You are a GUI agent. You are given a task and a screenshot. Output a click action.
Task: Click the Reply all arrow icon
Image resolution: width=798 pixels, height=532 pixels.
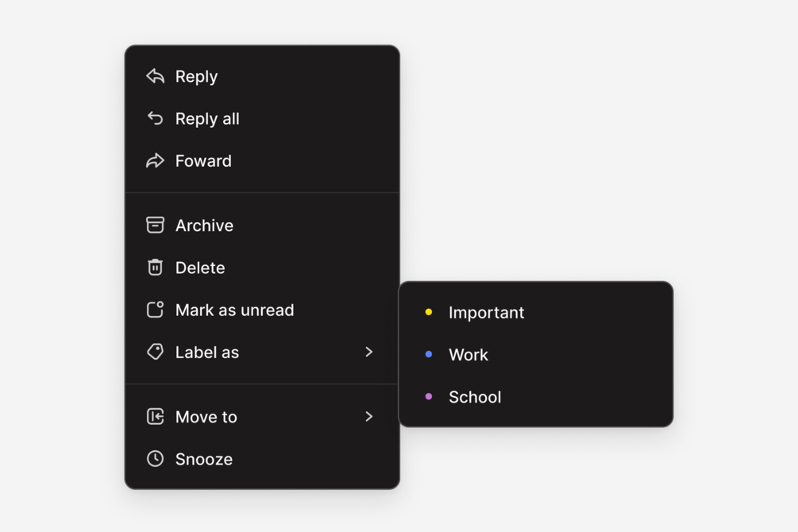click(x=155, y=118)
